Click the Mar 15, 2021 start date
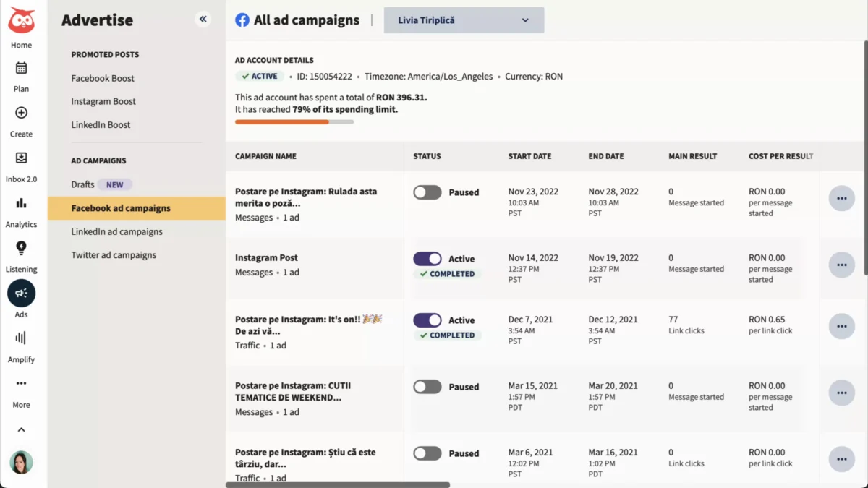This screenshot has height=488, width=868. [533, 386]
